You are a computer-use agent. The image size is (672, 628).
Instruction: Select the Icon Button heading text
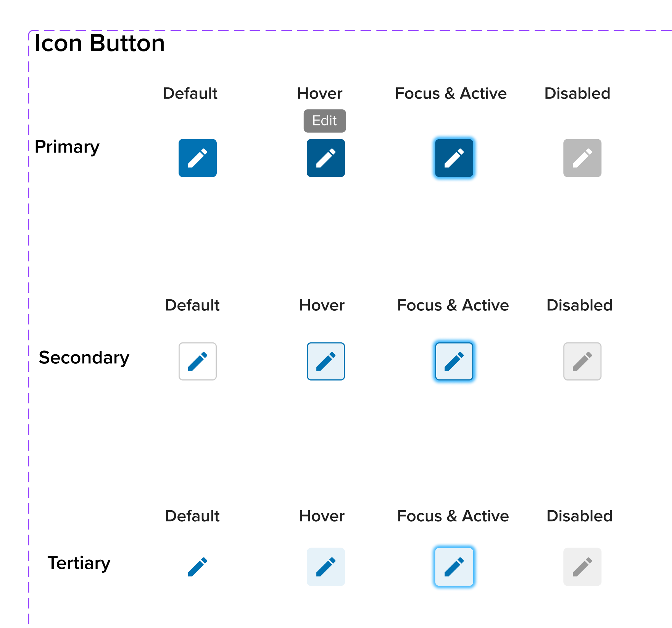[100, 43]
